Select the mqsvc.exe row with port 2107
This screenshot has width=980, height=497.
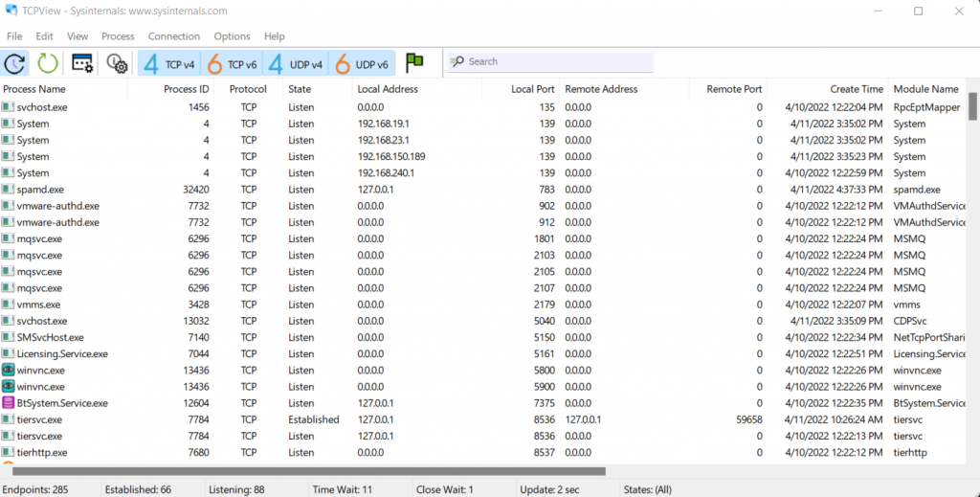coord(483,288)
